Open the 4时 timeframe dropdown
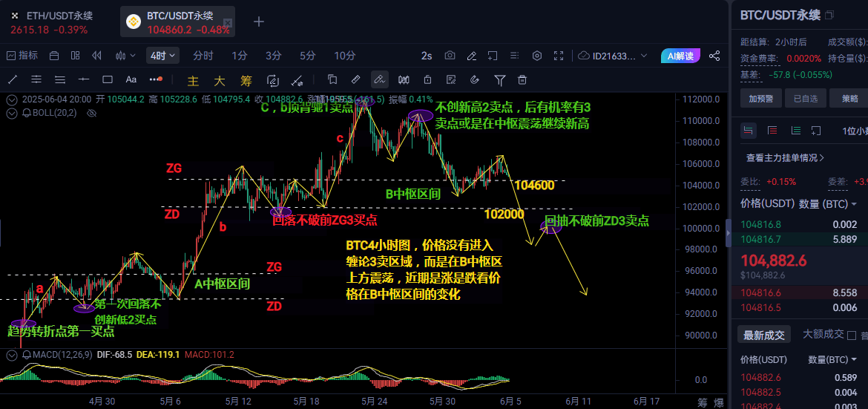Image resolution: width=868 pixels, height=409 pixels. click(x=163, y=56)
